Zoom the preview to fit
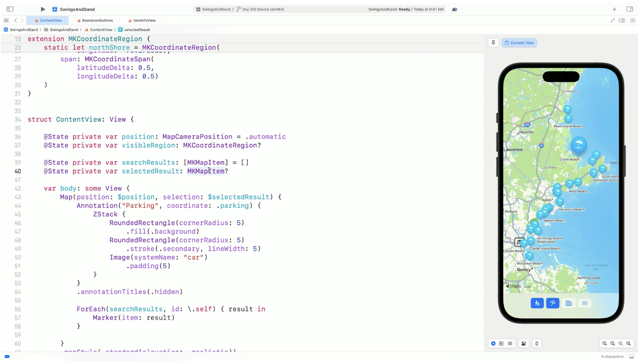Screen dimensions: 641x364 (x=621, y=344)
